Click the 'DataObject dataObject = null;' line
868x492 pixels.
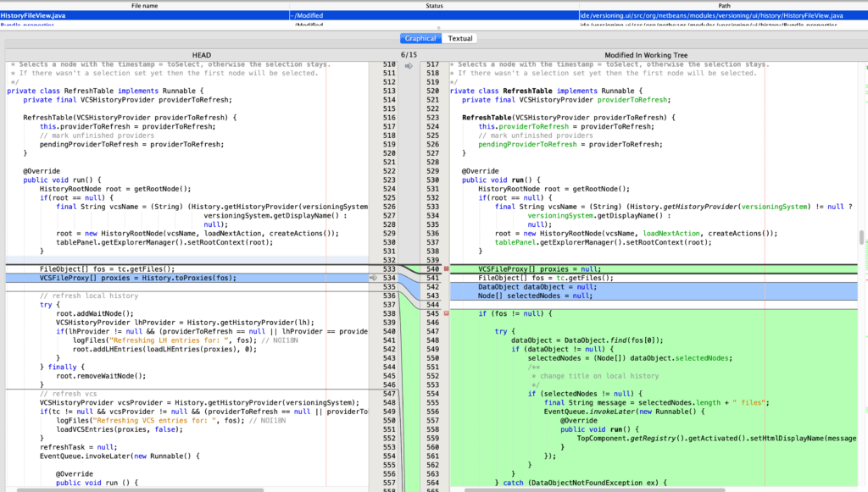tap(535, 287)
